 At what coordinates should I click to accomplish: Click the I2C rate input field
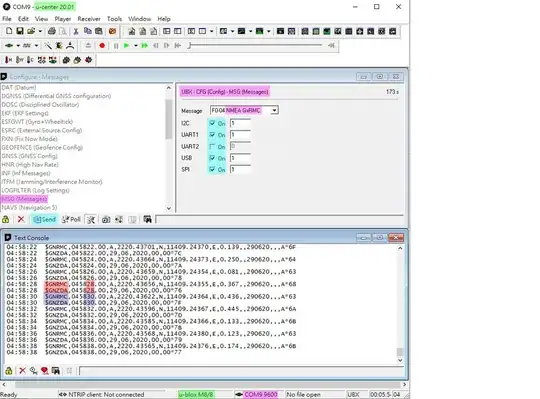(240, 123)
